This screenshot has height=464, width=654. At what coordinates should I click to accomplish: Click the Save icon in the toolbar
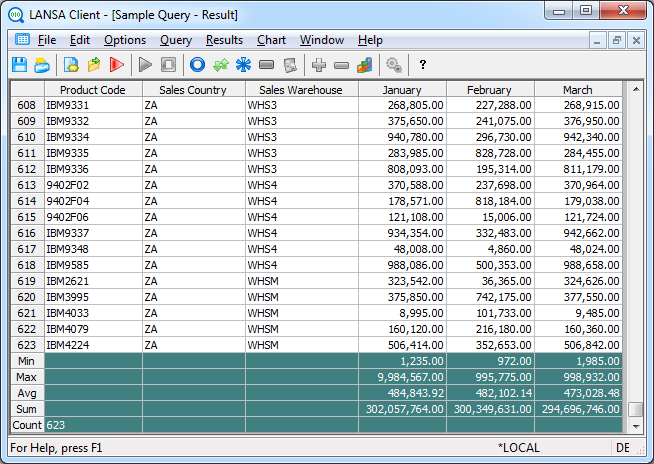pyautogui.click(x=19, y=65)
